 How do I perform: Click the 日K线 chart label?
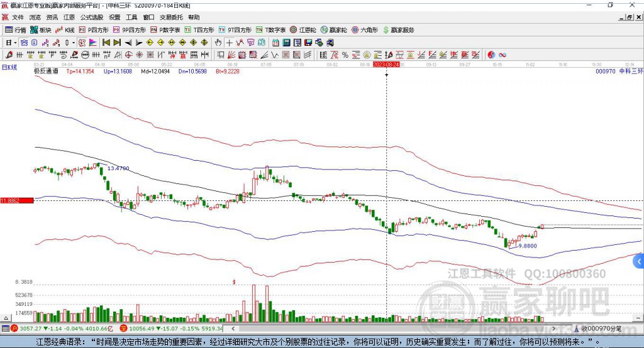click(9, 67)
